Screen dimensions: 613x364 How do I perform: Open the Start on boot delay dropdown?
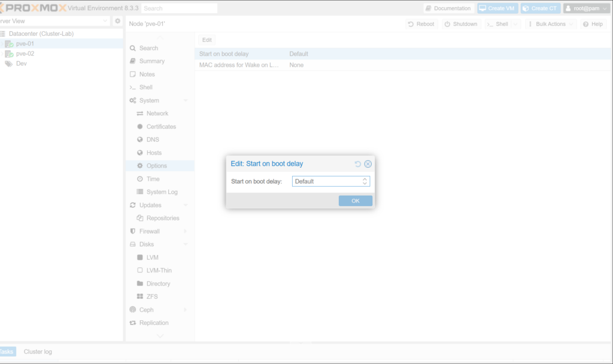pos(365,181)
